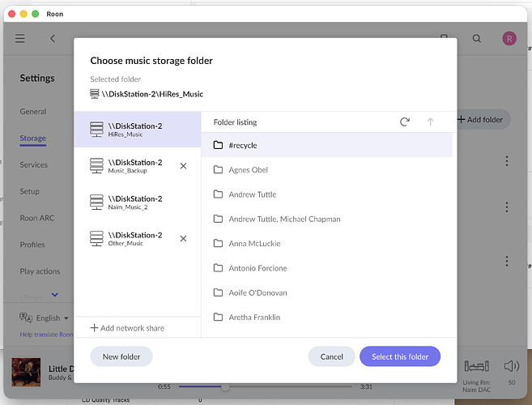Click the refresh folder listing icon
This screenshot has width=532, height=405.
coord(405,122)
